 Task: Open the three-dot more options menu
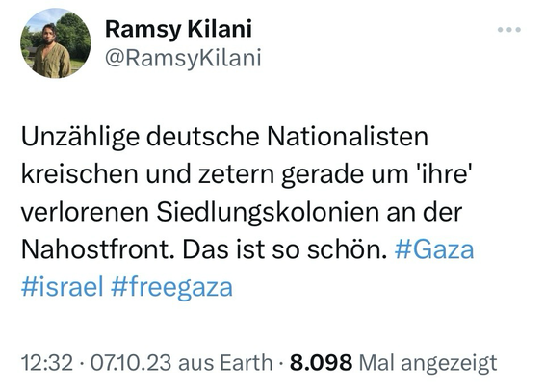tap(508, 30)
